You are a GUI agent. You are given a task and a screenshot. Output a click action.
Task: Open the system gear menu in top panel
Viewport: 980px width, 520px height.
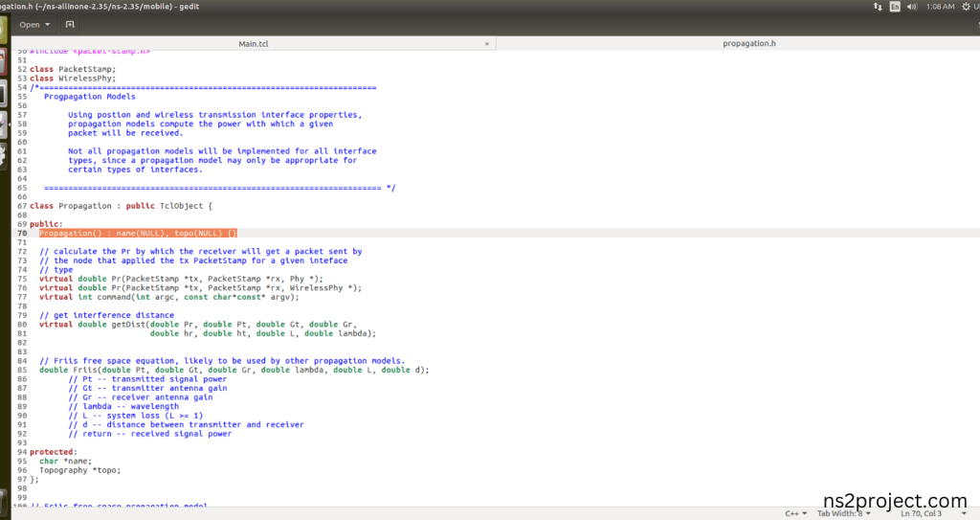pyautogui.click(x=967, y=7)
